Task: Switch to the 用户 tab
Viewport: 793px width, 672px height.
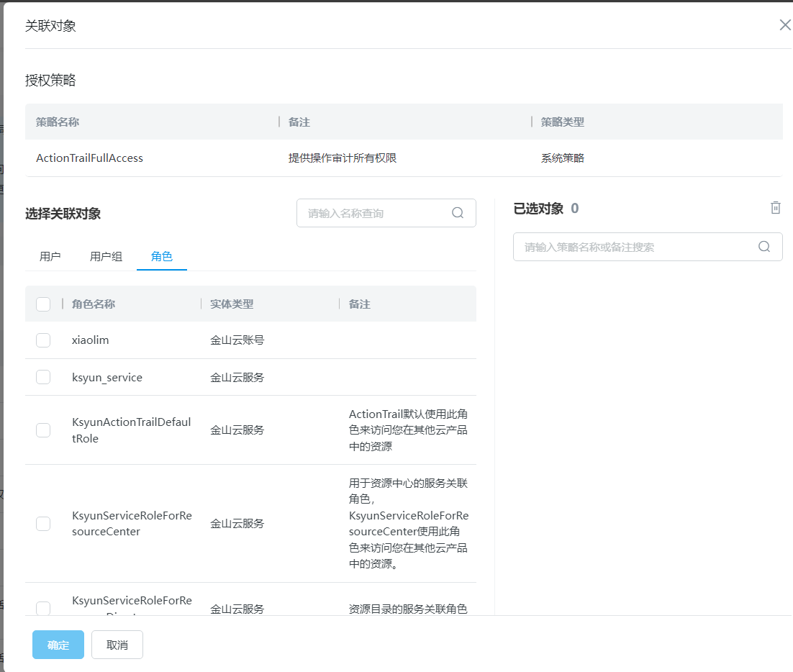Action: coord(50,257)
